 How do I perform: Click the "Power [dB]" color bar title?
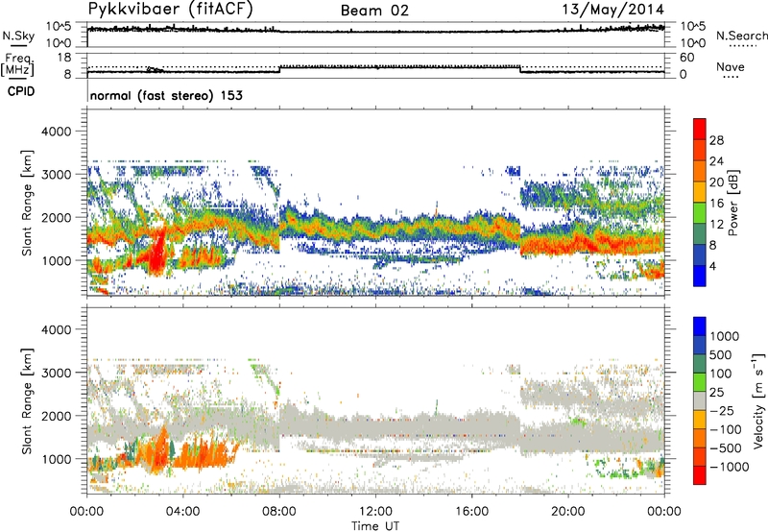click(x=732, y=203)
